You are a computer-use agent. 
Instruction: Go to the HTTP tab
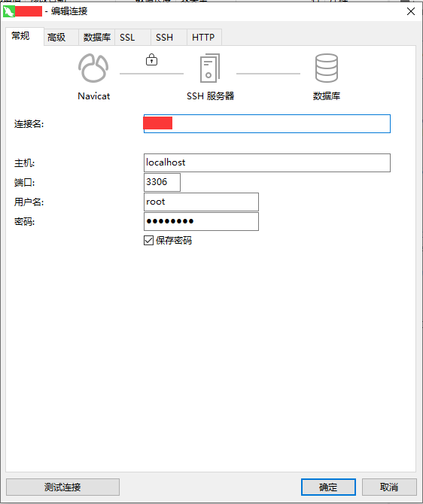pos(204,38)
